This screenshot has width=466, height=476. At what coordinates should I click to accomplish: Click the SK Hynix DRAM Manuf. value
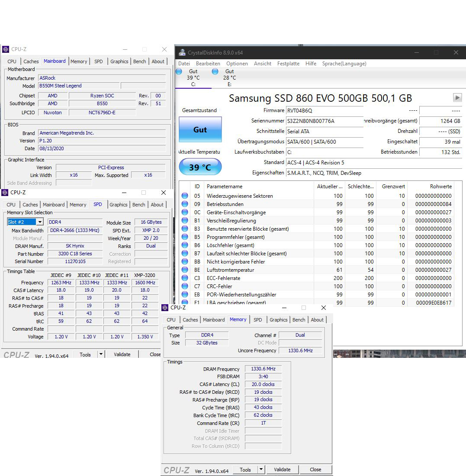pyautogui.click(x=75, y=246)
